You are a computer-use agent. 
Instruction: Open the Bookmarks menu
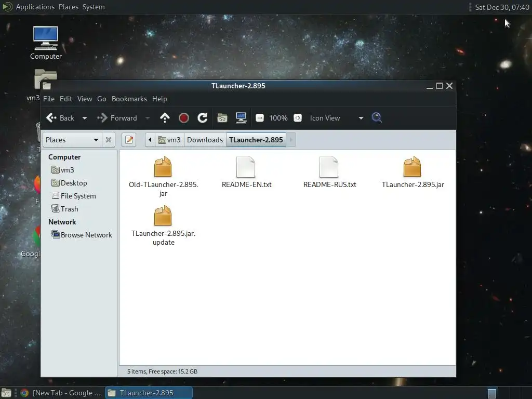[x=129, y=99]
